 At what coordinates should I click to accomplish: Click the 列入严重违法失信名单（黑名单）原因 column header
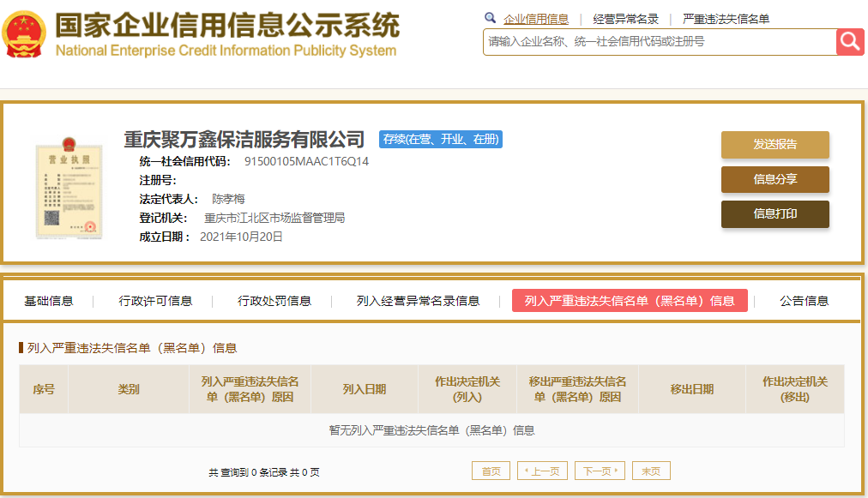(250, 389)
